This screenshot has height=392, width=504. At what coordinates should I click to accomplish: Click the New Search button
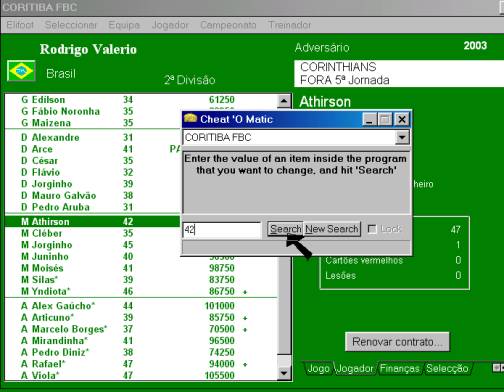332,229
